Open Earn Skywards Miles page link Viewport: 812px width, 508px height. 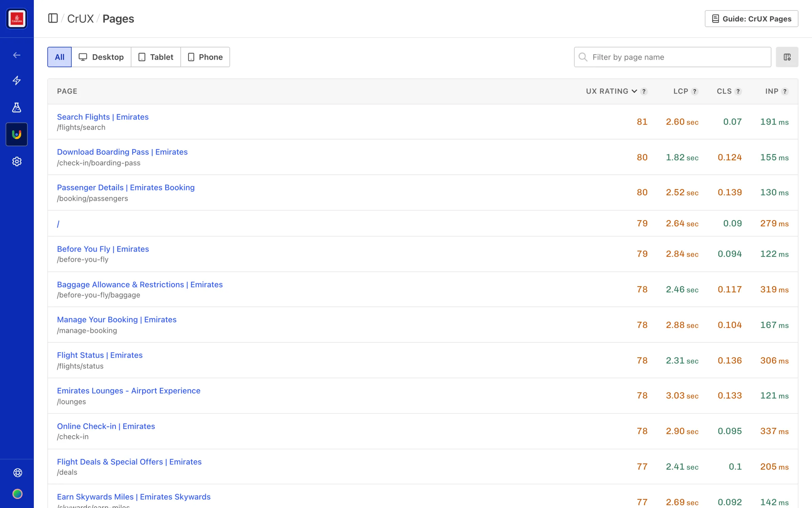[134, 497]
